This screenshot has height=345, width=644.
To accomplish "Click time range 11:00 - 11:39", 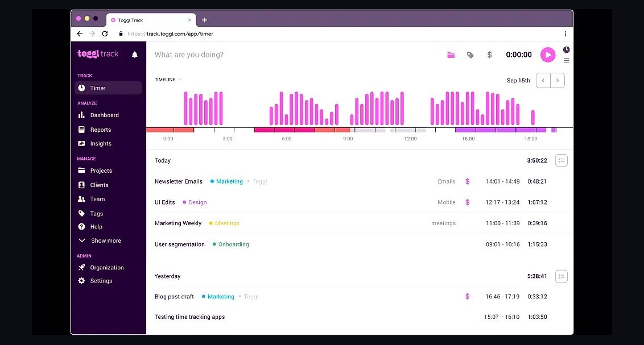I will point(503,223).
